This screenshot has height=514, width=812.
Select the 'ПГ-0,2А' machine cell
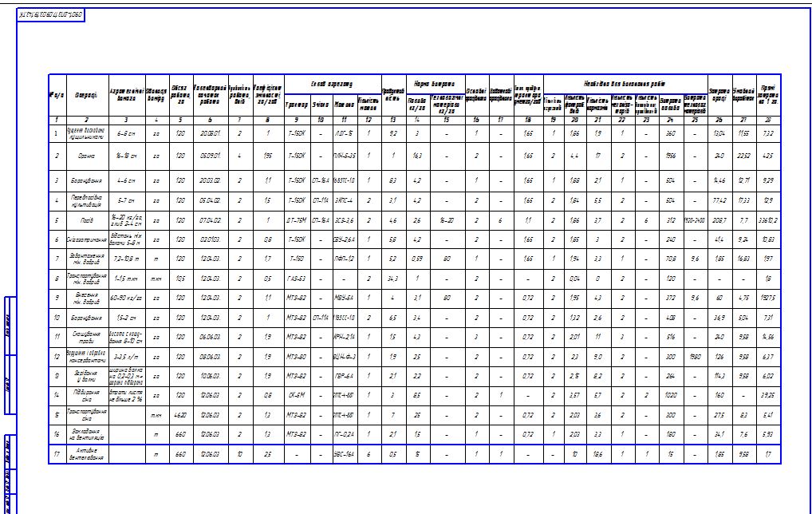[x=344, y=435]
